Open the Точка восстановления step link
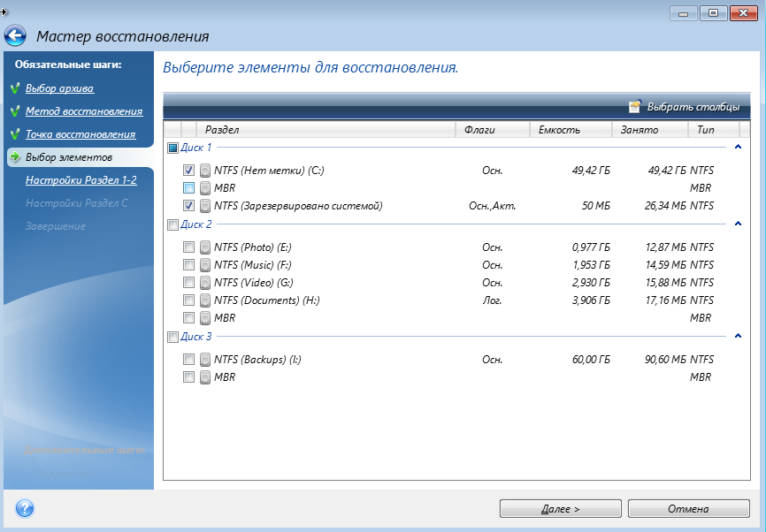This screenshot has width=766, height=532. [x=80, y=134]
